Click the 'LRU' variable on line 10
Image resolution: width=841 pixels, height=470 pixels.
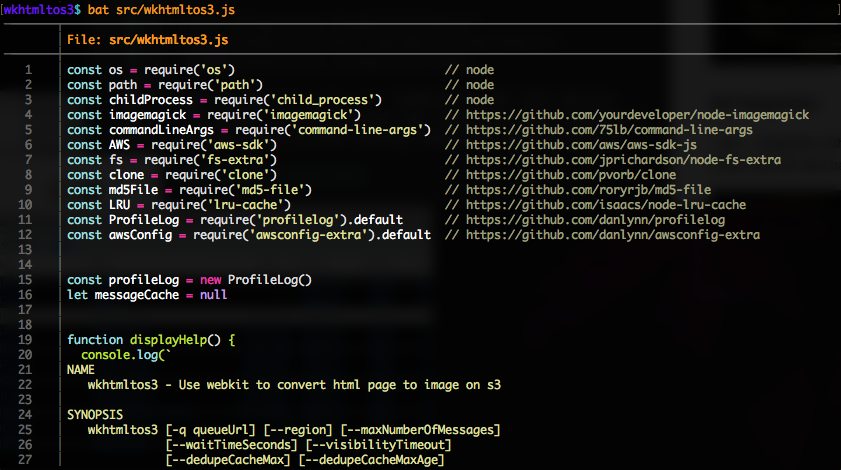pyautogui.click(x=119, y=205)
